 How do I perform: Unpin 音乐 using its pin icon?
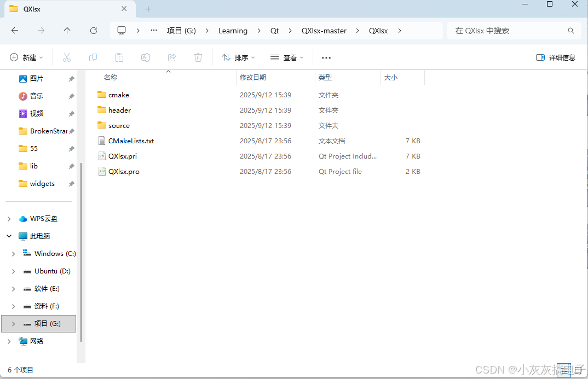71,96
